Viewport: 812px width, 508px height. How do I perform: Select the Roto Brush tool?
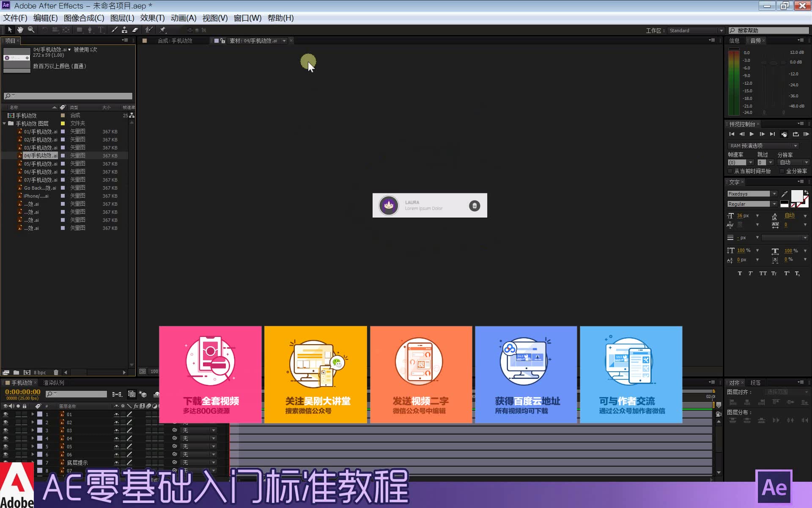coord(148,30)
